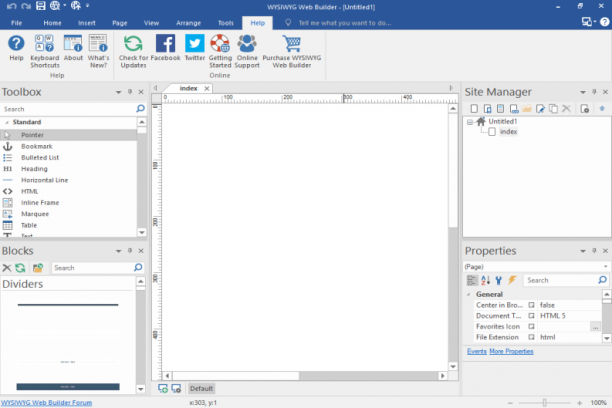The image size is (612, 408).
Task: Open Keyboard Shortcuts from the ribbon
Action: [44, 51]
